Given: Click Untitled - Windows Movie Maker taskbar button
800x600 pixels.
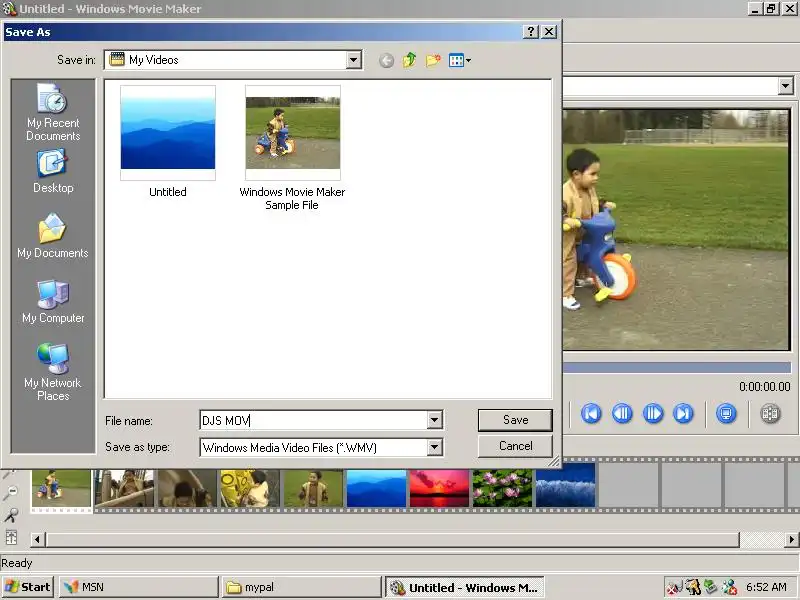Looking at the screenshot, I should tap(465, 588).
